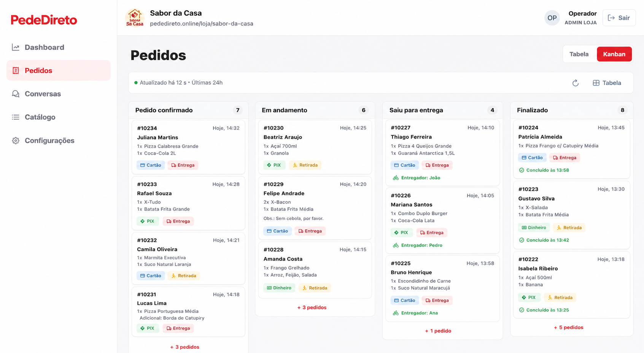Click PIX tag on order #10230

[274, 165]
